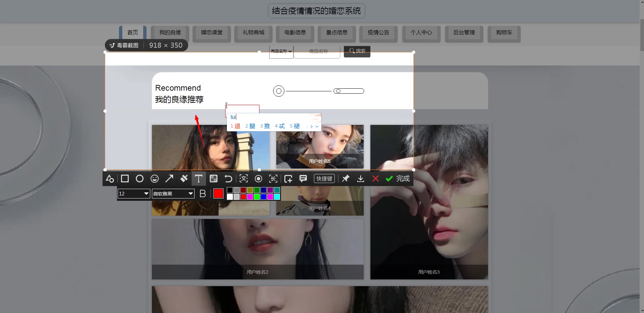Screen dimensions: 644x313
Task: Expand the IME candidate list with the down chevron
Action: point(317,127)
